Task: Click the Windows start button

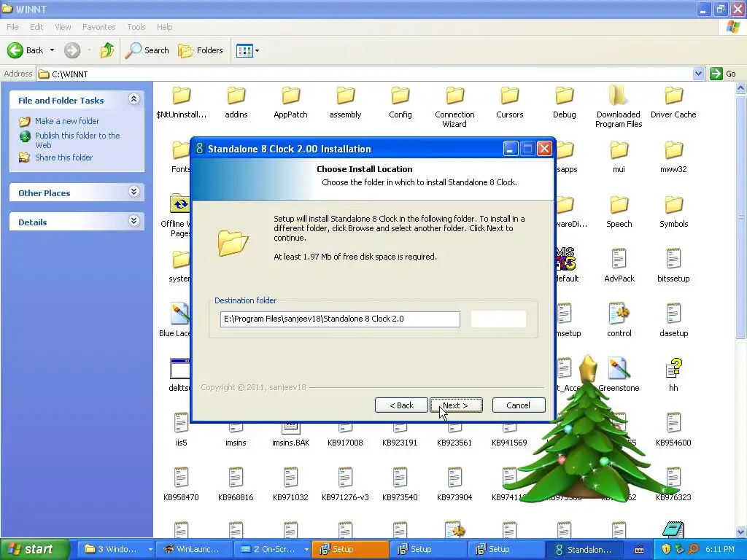Action: point(34,549)
